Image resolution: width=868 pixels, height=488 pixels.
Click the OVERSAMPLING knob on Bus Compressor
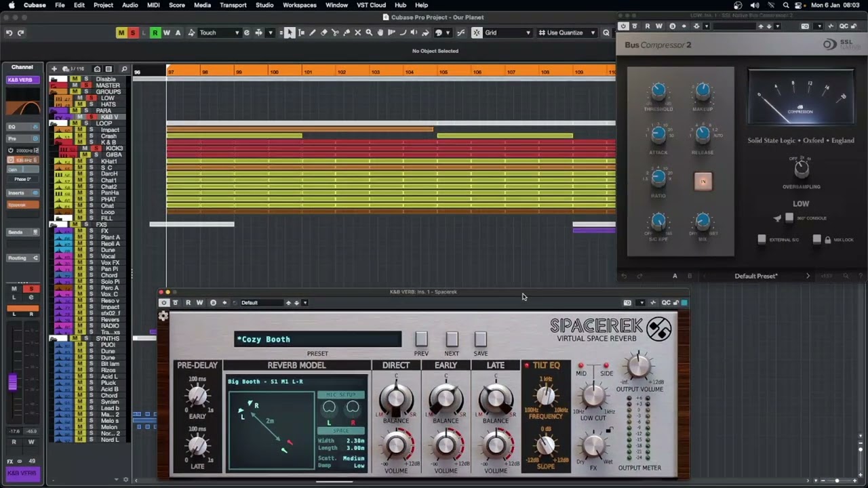coord(802,169)
